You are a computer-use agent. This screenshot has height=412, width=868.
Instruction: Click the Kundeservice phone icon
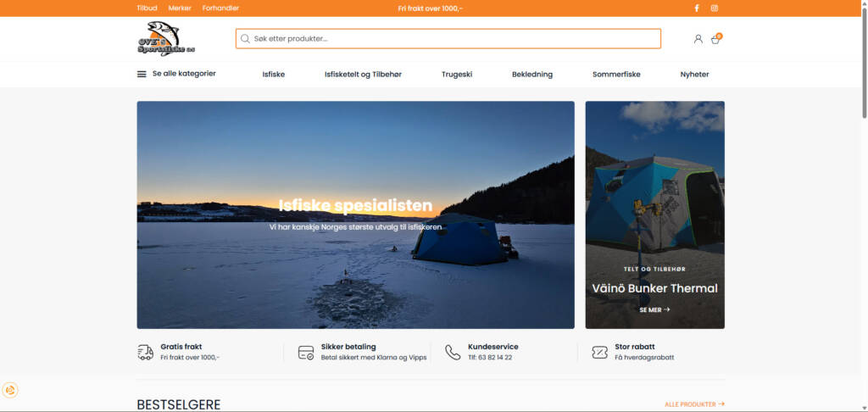coord(453,352)
